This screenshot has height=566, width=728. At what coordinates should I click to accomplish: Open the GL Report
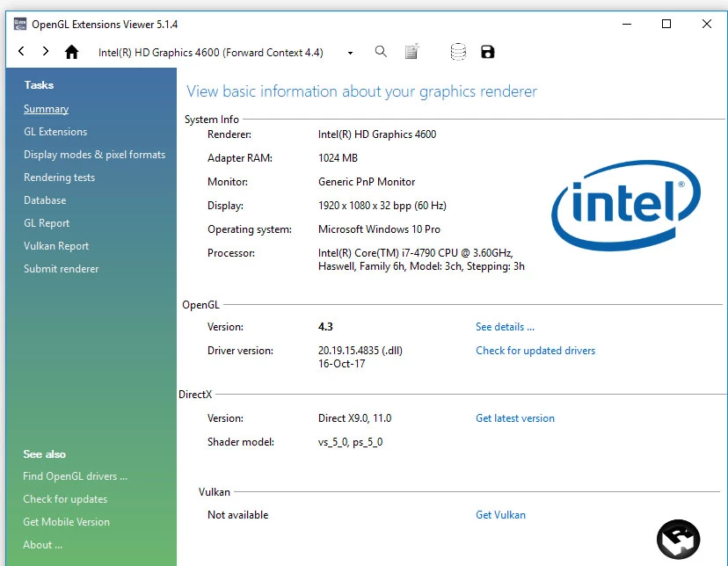point(47,223)
